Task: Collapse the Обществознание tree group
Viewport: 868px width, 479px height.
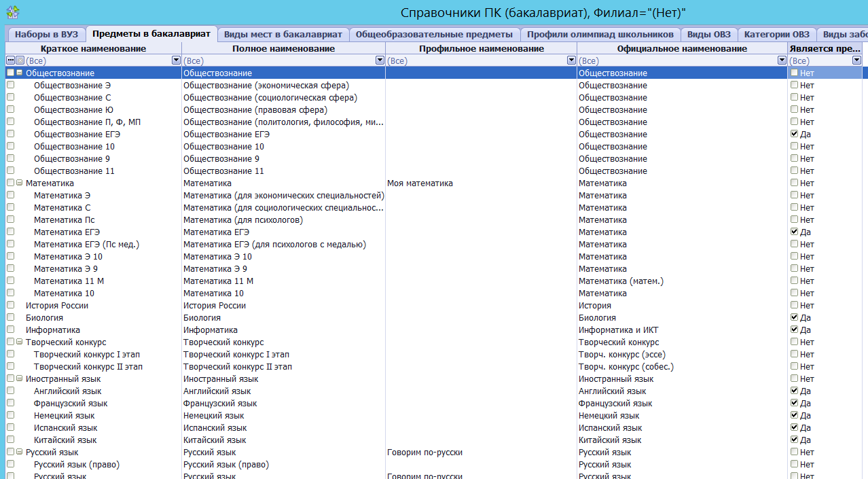Action: (x=20, y=73)
